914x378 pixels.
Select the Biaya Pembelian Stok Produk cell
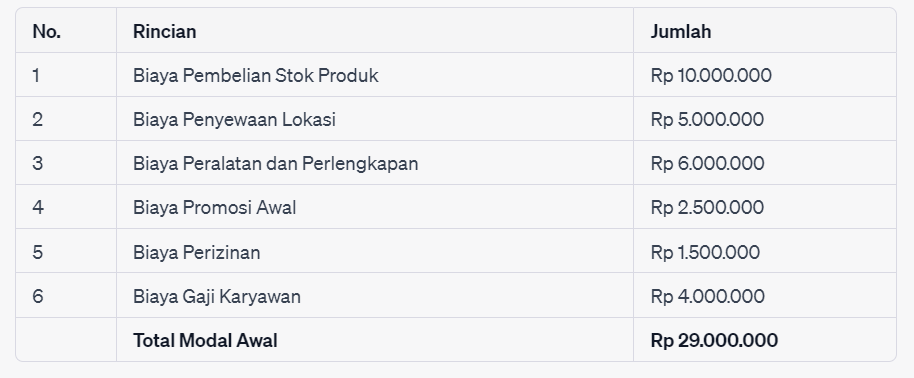point(375,75)
